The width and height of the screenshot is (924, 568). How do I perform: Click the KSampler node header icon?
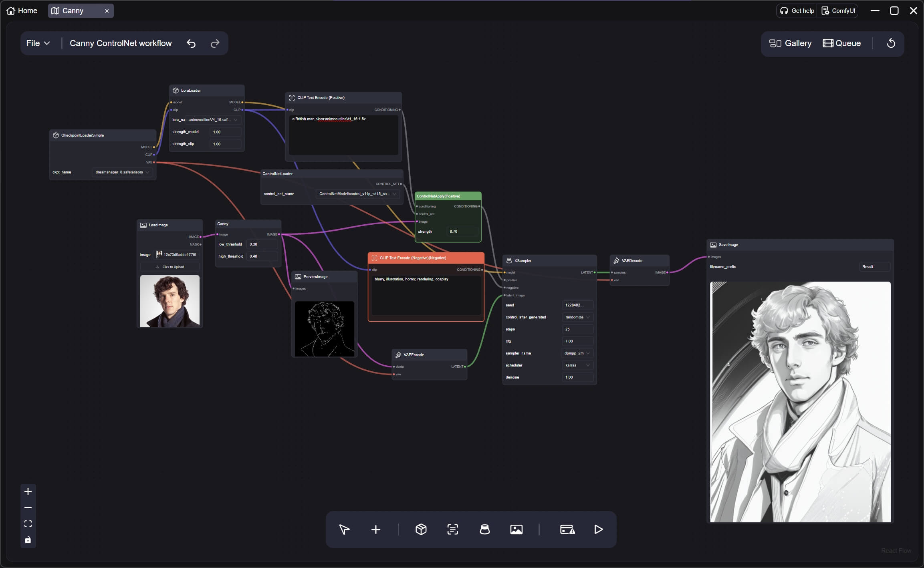509,261
